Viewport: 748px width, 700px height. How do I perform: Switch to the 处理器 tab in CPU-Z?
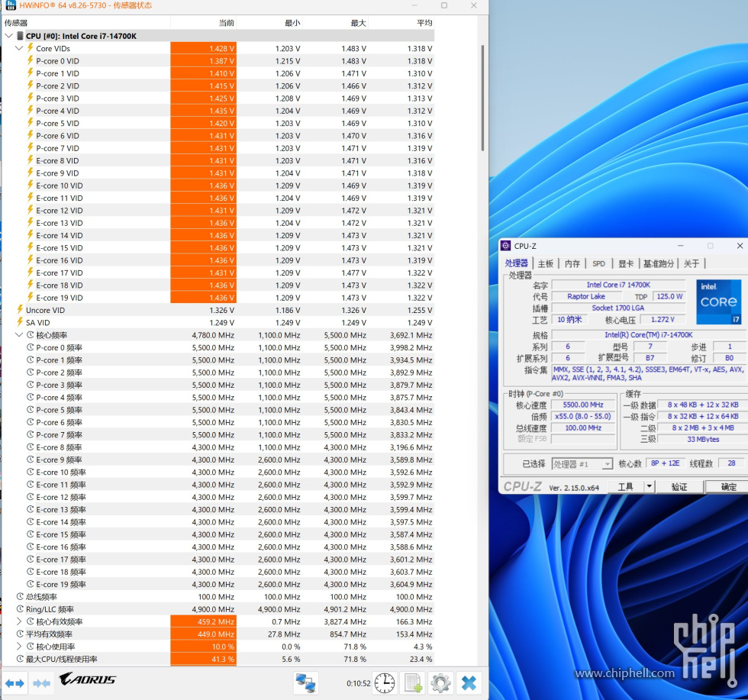point(517,263)
